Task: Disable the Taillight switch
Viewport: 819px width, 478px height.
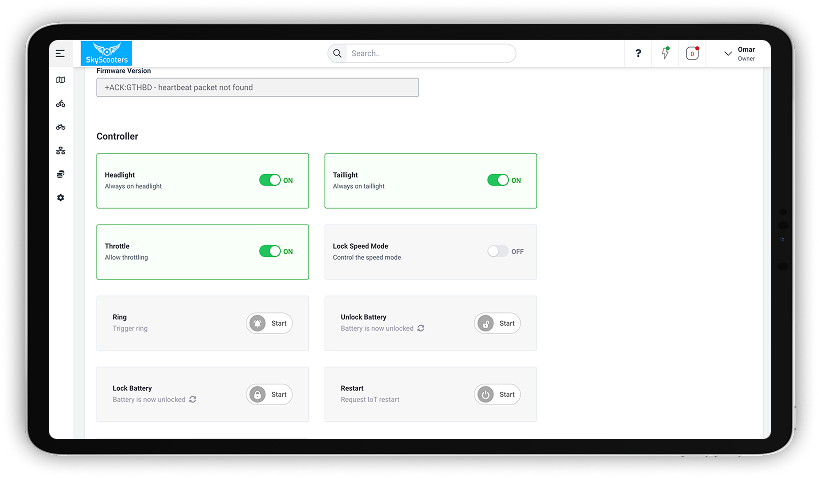Action: tap(498, 180)
